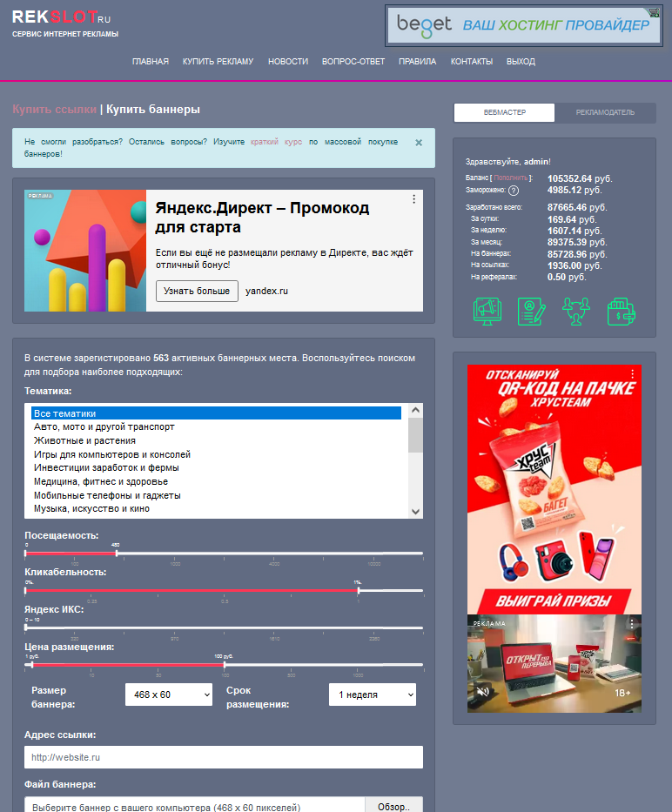
Task: Open the green profile document icon
Action: (531, 312)
